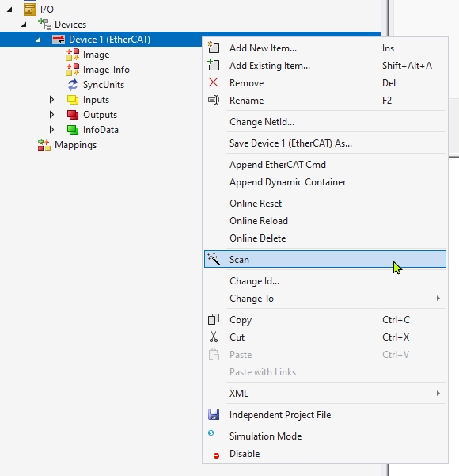Expand the InfoData node

point(51,130)
